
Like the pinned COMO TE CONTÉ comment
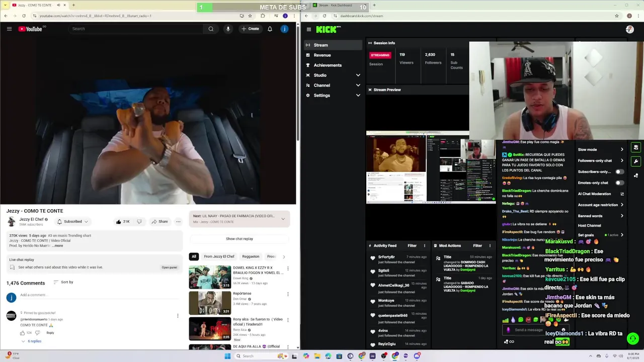coord(23,333)
